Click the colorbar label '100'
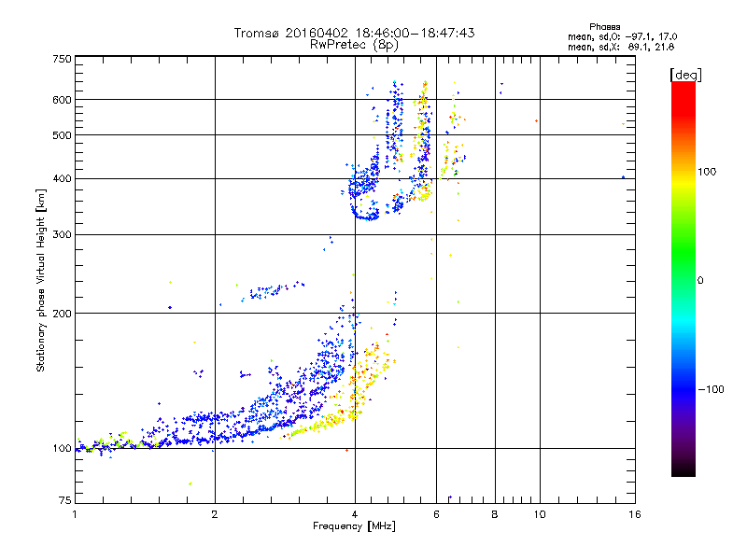This screenshot has width=747, height=560. [707, 172]
